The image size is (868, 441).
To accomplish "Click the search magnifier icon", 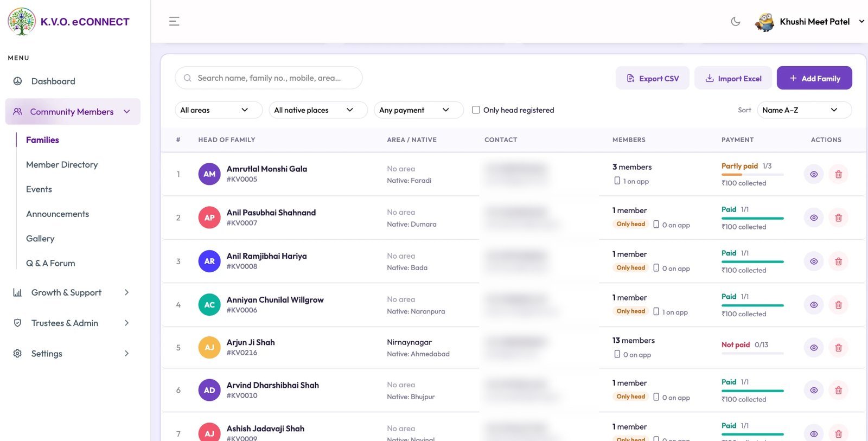I will coord(187,78).
